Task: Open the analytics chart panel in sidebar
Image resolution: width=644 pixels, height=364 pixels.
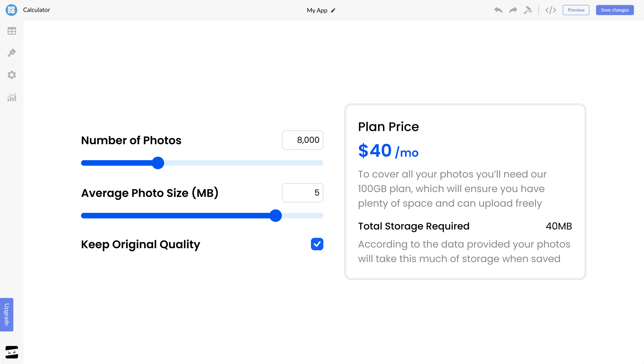Action: 12,97
